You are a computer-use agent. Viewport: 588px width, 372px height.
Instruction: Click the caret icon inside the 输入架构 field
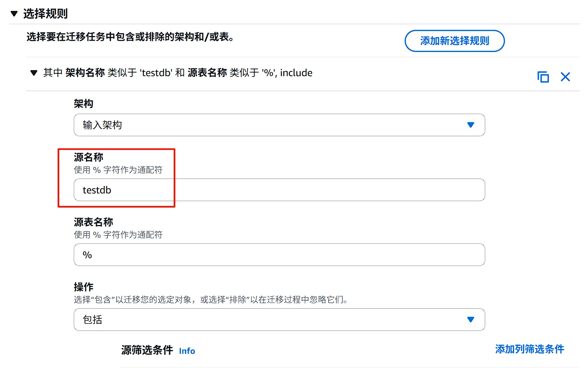point(471,125)
